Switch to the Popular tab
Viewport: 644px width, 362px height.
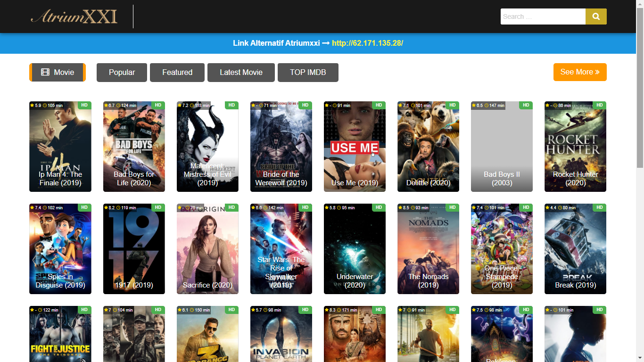[x=122, y=72]
